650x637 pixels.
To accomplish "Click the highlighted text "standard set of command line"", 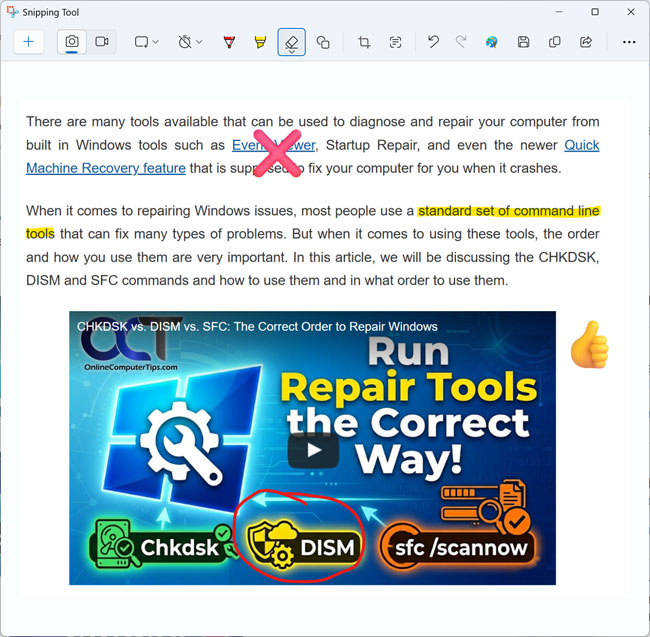I will click(x=509, y=211).
